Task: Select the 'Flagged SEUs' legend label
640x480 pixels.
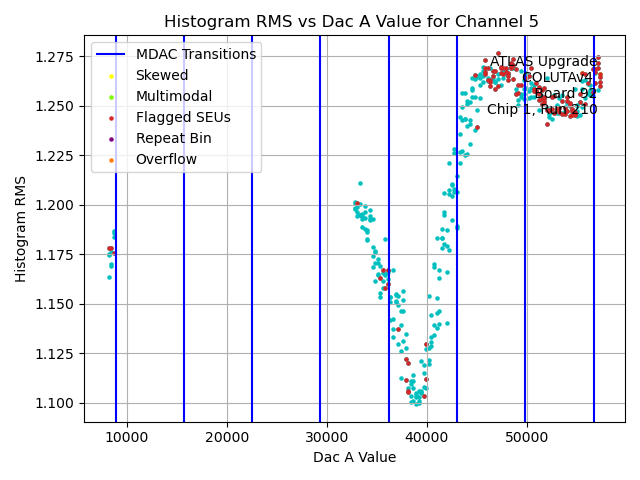Action: tap(183, 117)
